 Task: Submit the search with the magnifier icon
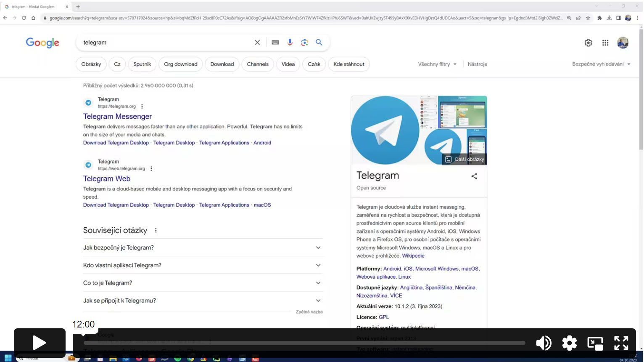click(319, 43)
